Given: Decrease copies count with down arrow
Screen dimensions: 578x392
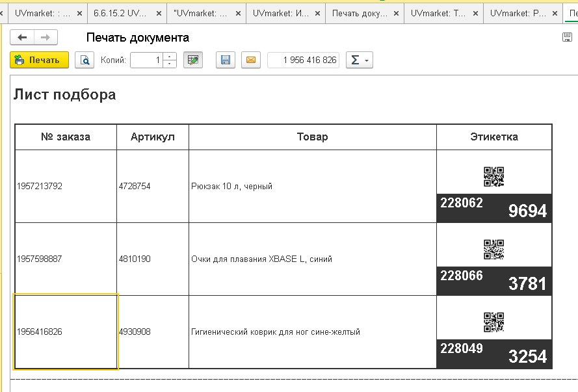Looking at the screenshot, I should 170,64.
